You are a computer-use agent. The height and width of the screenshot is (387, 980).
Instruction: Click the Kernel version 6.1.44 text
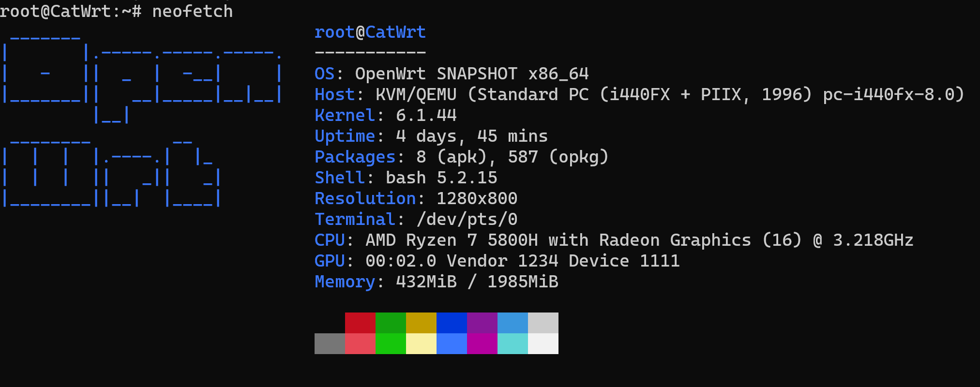click(426, 116)
